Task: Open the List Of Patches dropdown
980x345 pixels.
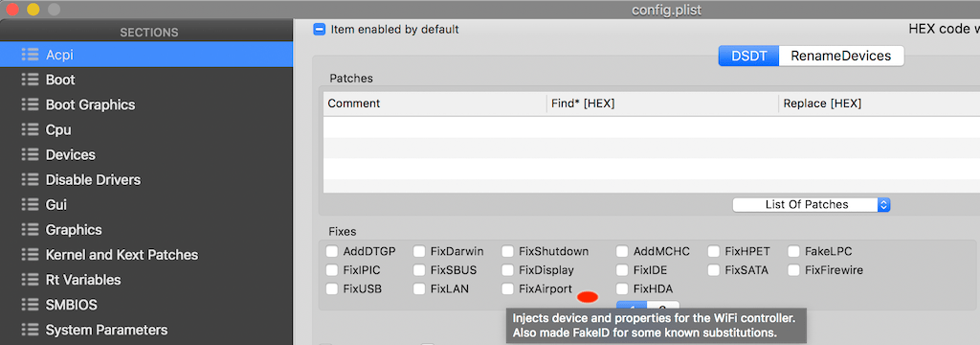Action: tap(812, 205)
